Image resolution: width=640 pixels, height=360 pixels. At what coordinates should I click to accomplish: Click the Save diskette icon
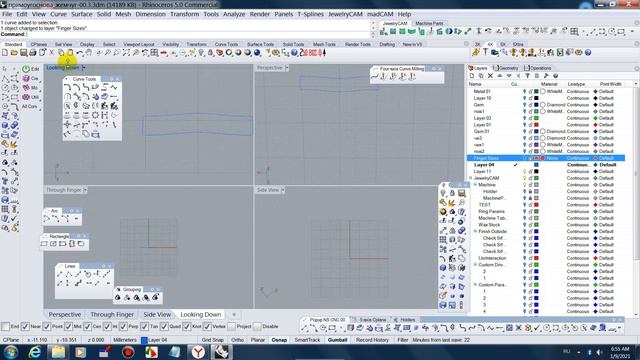click(23, 53)
